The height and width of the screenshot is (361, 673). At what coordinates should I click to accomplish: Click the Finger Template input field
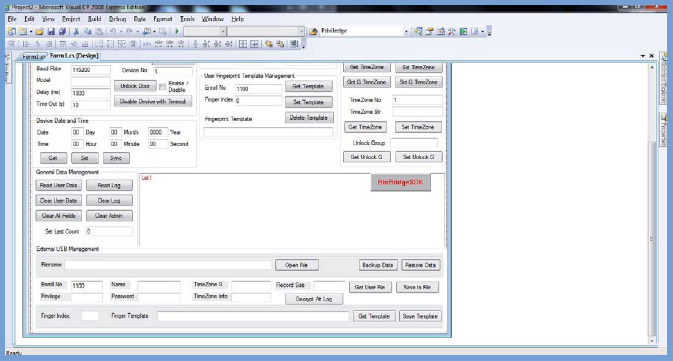[253, 316]
